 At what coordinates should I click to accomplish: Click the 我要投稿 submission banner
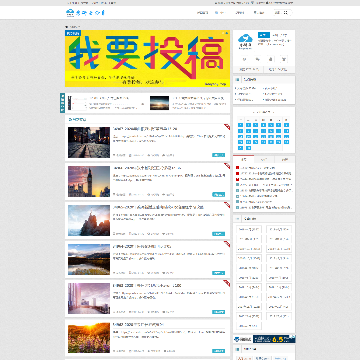[147, 59]
